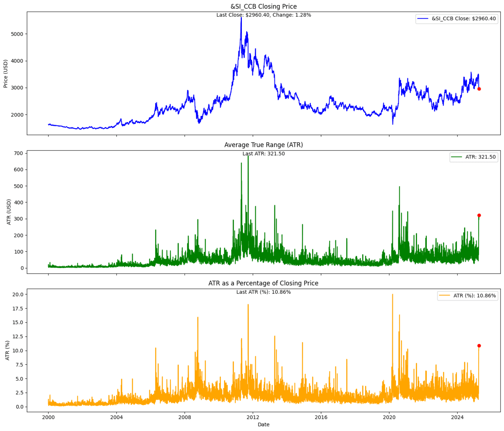This screenshot has height=431, width=504.
Task: Click the red dot on the ATR chart
Action: point(479,215)
